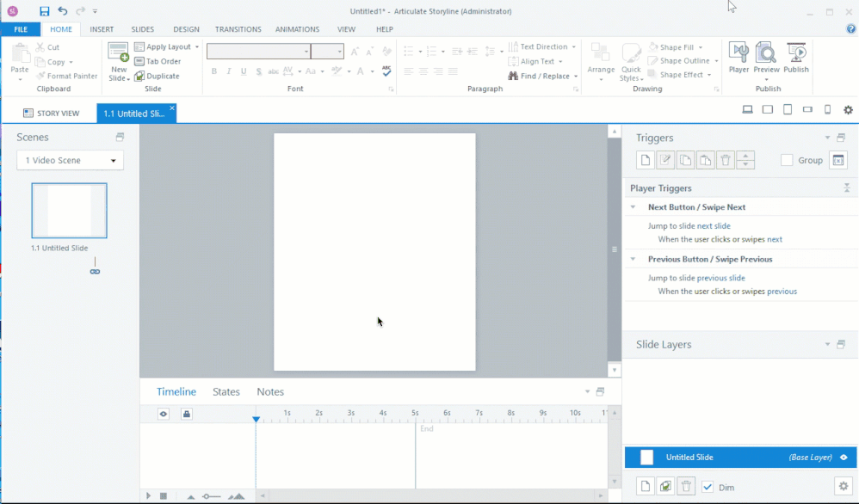Open layer properties gear in Slide Layers
859x504 pixels.
point(844,486)
